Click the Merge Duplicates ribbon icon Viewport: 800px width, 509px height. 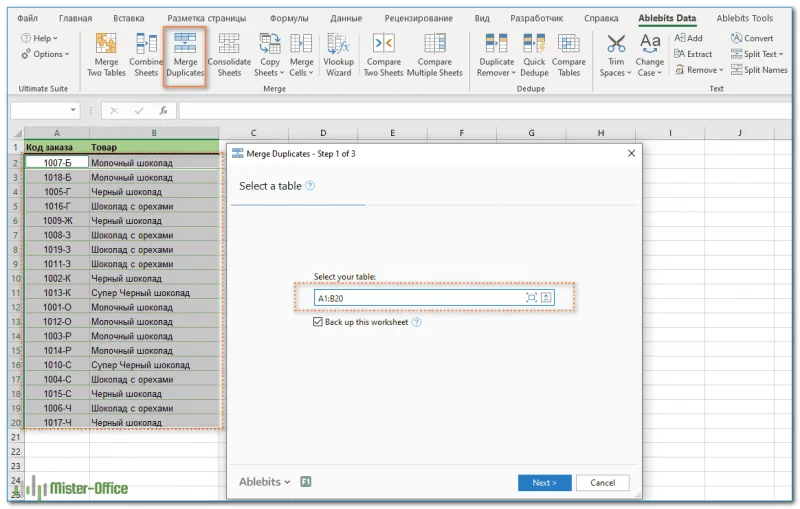(x=185, y=55)
